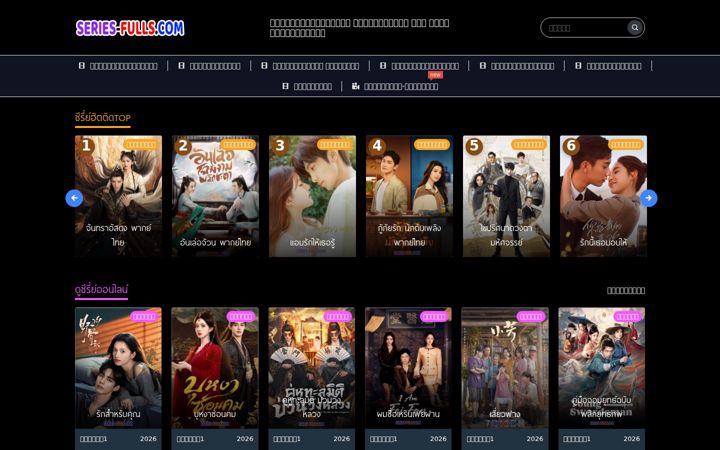Open the poster with two white paper fans
Screen dimensions: 720x450
point(312,368)
